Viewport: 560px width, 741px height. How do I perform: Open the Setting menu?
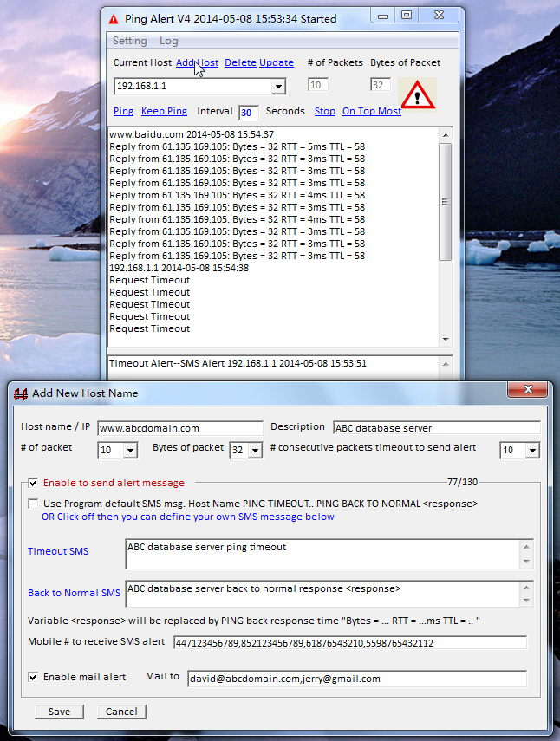pyautogui.click(x=130, y=41)
